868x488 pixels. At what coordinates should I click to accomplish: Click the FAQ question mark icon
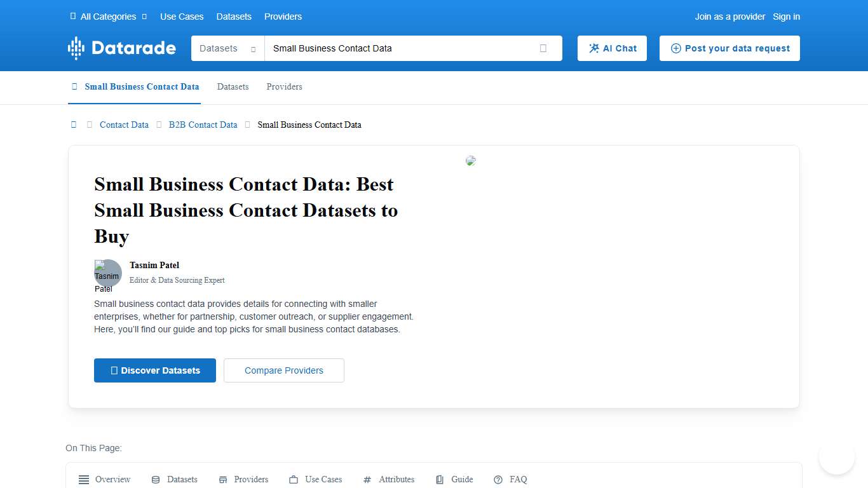click(498, 479)
